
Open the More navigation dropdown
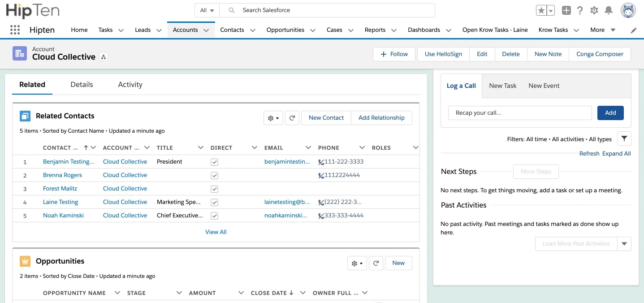click(x=603, y=30)
